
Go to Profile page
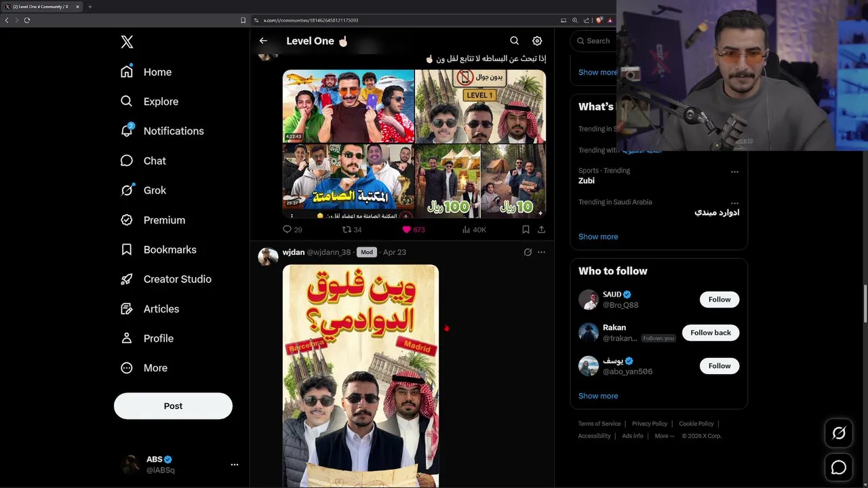tap(147, 338)
